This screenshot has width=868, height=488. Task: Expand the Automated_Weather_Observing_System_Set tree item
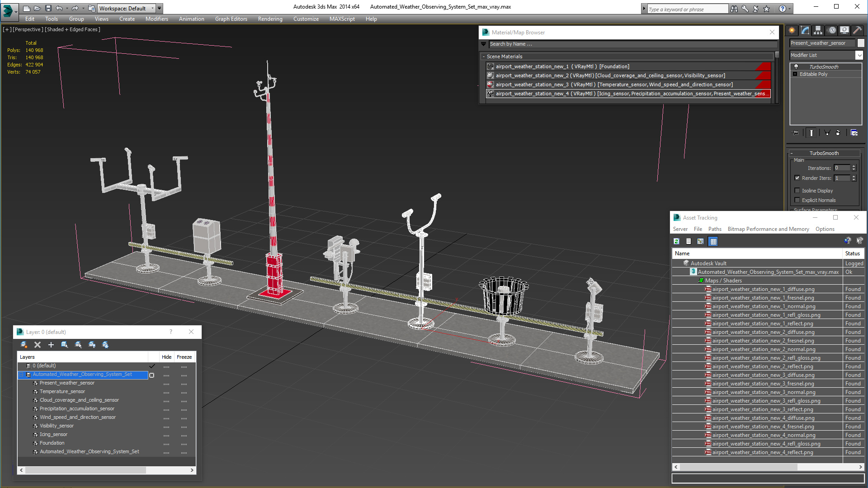coord(21,374)
